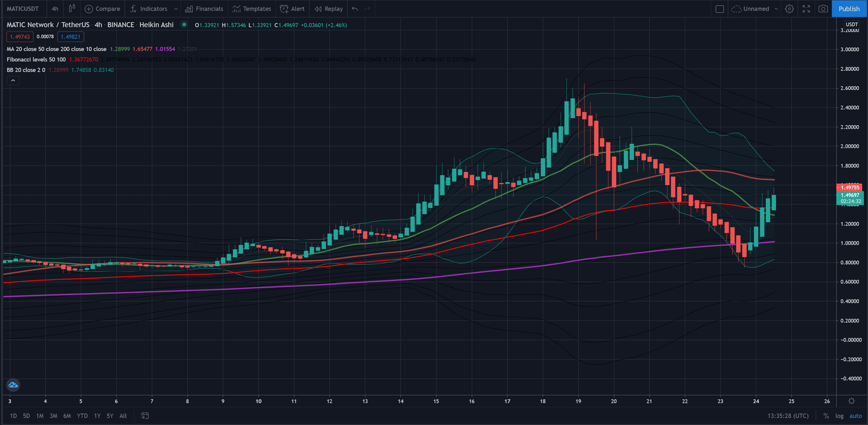Click the TradingView cloud logo on chart

13,385
